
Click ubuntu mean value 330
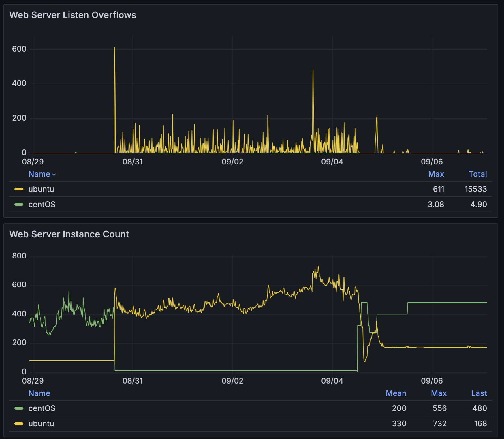[399, 424]
